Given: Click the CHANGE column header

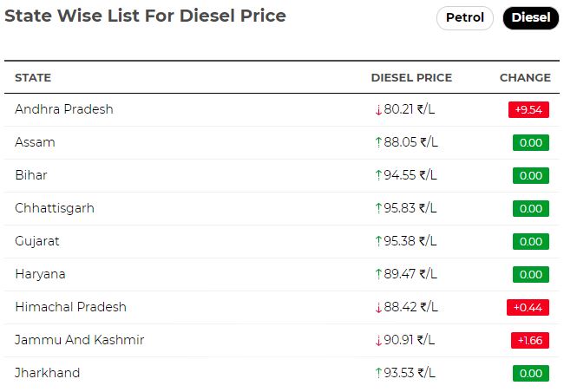Looking at the screenshot, I should coord(525,77).
